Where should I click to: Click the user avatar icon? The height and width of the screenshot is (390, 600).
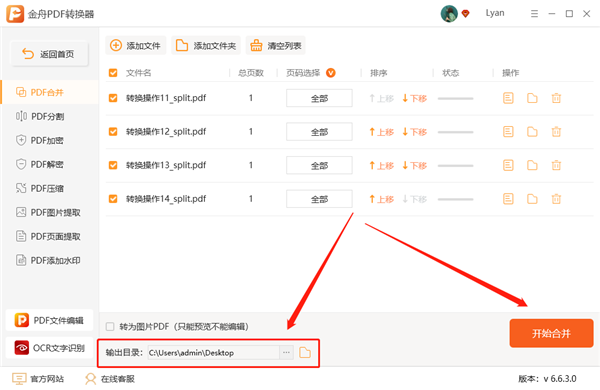point(449,14)
